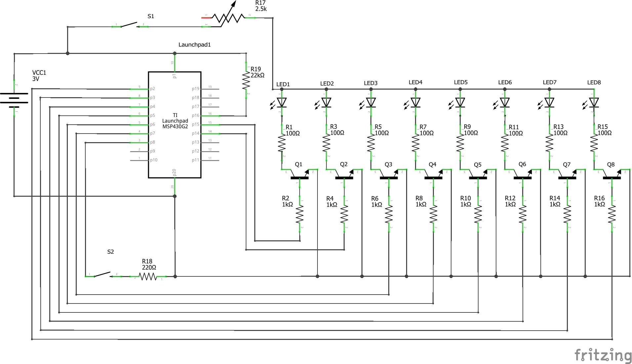The image size is (632, 364).
Task: Click the 'R3 100Ω' label
Action: pyautogui.click(x=337, y=130)
